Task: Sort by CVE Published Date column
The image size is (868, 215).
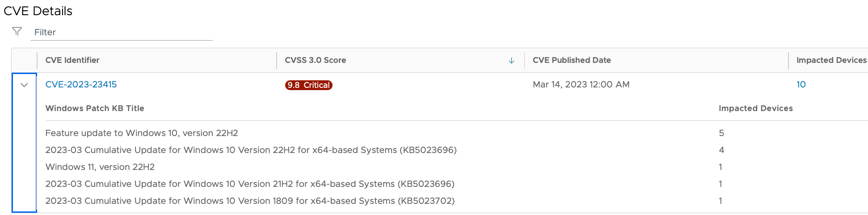Action: tap(571, 60)
